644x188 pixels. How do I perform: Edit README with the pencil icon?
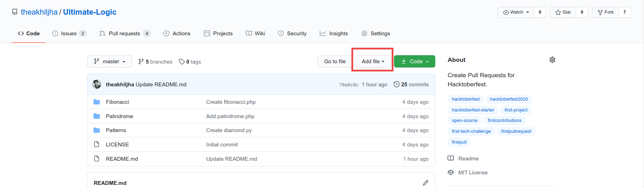pyautogui.click(x=425, y=183)
